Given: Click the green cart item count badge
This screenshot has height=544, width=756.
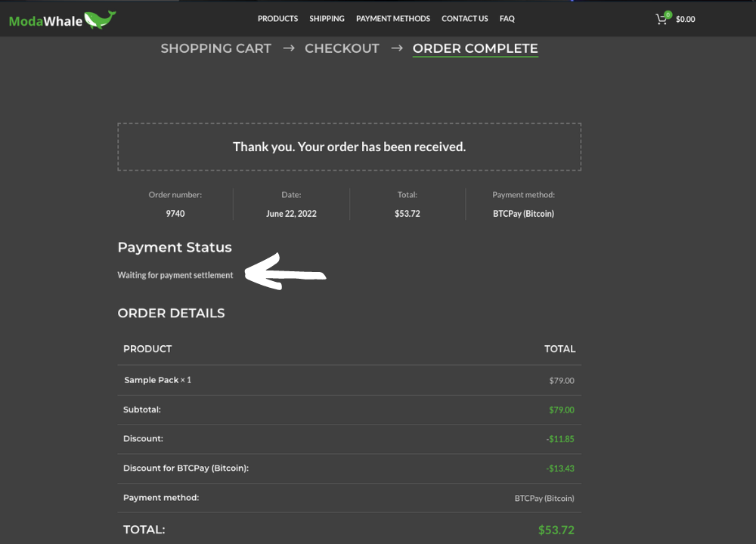Looking at the screenshot, I should 668,14.
